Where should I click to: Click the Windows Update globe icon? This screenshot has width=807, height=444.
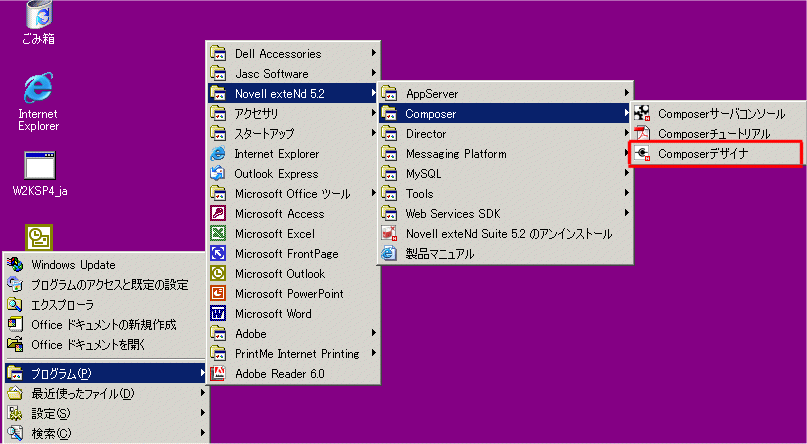click(15, 264)
